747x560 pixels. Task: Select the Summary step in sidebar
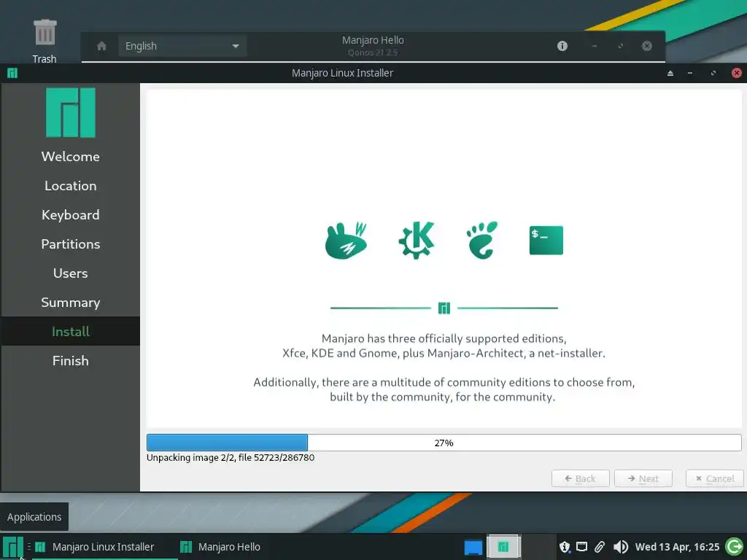pyautogui.click(x=71, y=303)
